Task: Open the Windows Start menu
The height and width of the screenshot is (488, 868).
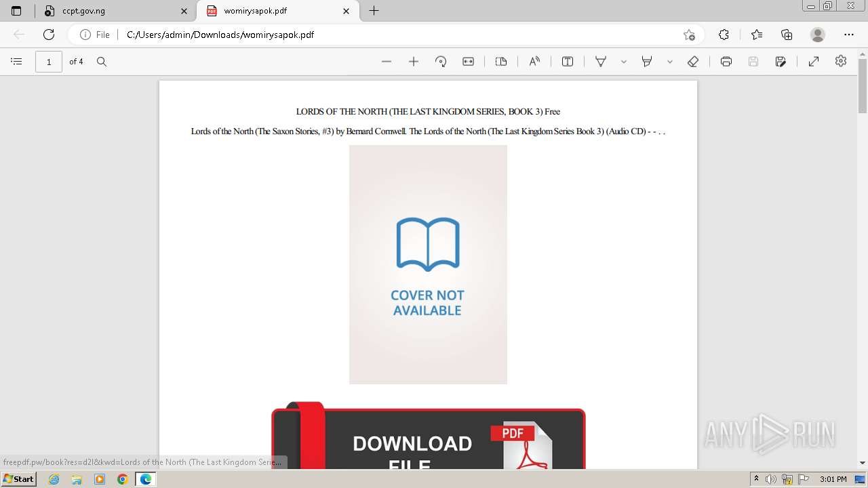Action: tap(19, 479)
